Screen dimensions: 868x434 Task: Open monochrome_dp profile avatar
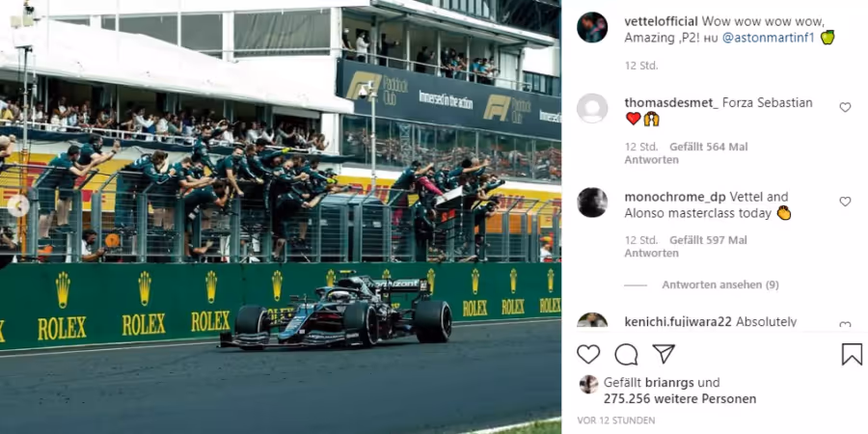592,203
